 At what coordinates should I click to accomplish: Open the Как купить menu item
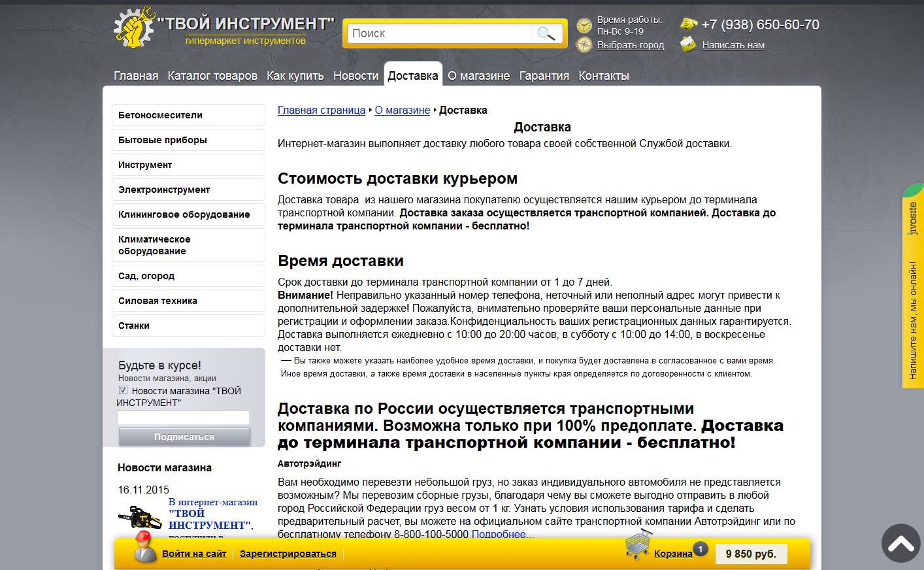pyautogui.click(x=295, y=76)
